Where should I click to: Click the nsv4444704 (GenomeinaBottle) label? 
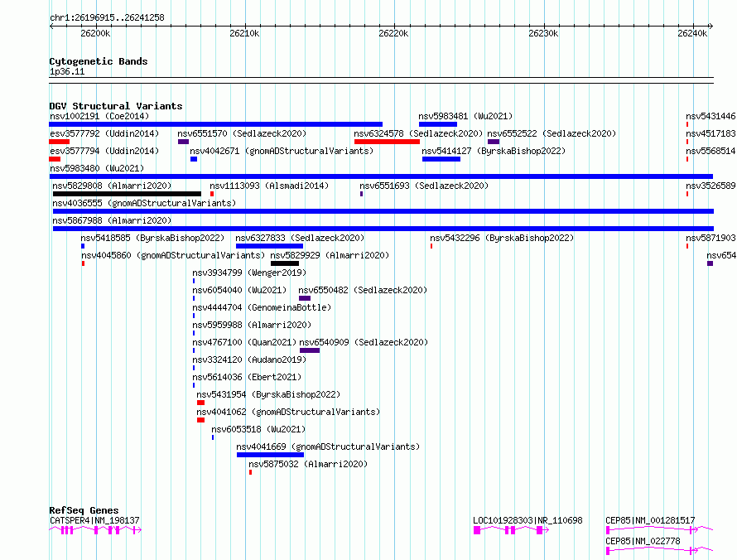262,307
